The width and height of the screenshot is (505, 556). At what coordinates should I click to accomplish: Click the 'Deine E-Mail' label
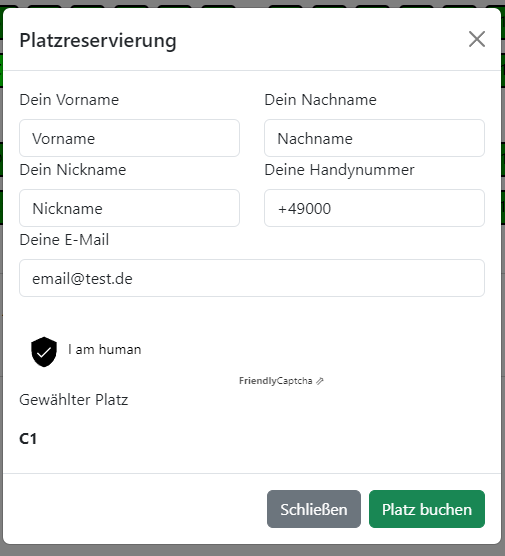click(x=64, y=240)
